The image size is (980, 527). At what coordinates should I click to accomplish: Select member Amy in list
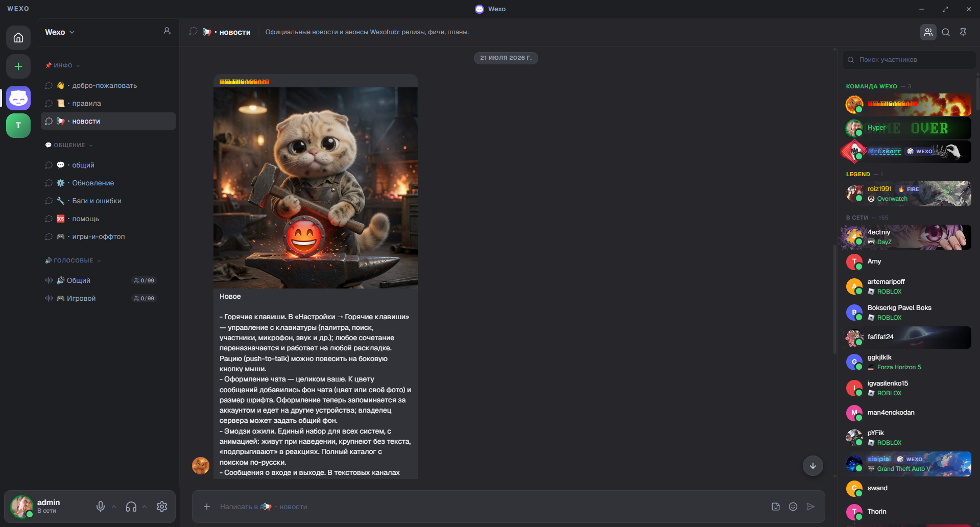(x=907, y=261)
